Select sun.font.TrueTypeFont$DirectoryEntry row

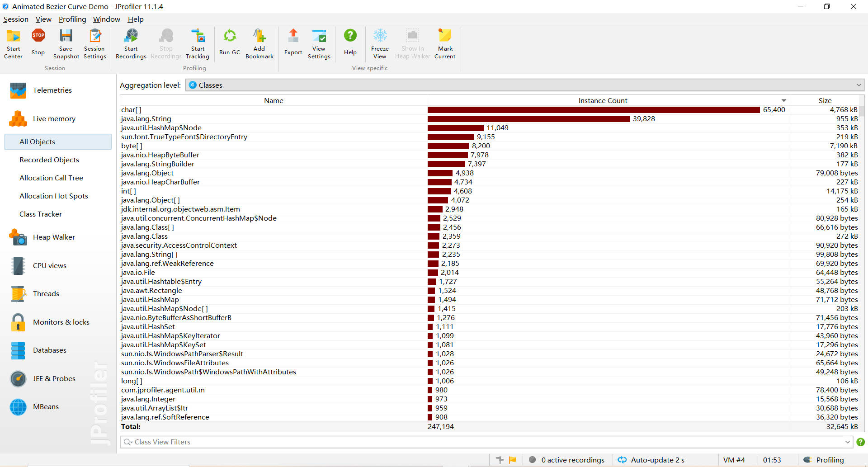point(490,137)
